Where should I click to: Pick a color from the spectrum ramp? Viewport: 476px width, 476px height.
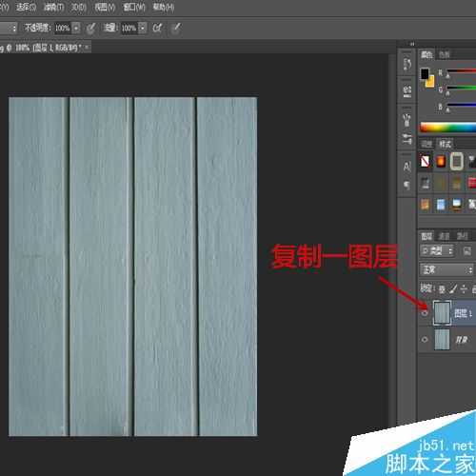pyautogui.click(x=447, y=128)
